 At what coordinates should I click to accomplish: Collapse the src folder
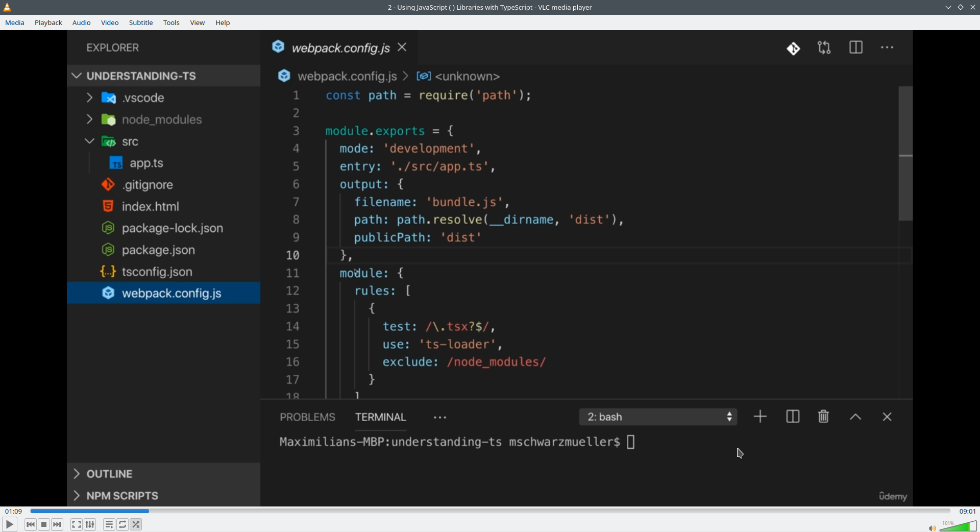pyautogui.click(x=163, y=141)
